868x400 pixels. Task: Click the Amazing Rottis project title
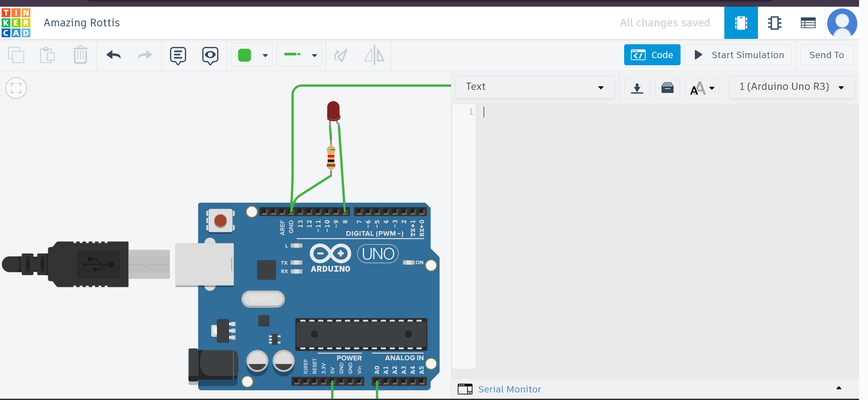pos(82,23)
